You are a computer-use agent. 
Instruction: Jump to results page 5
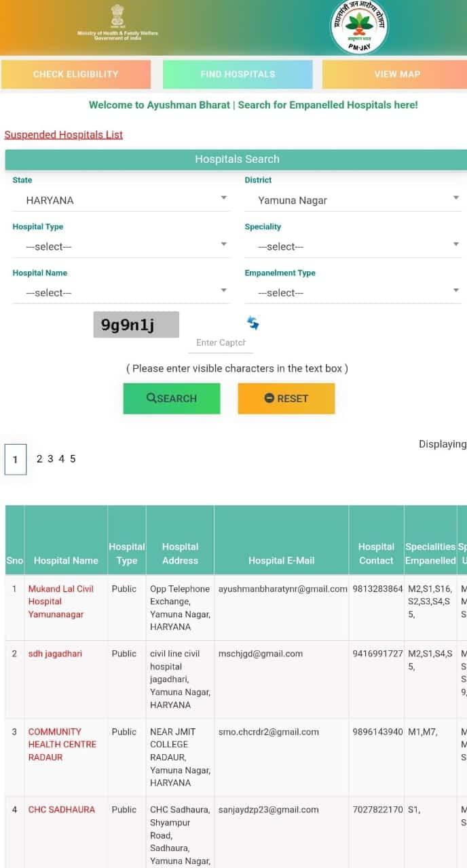[x=73, y=459]
